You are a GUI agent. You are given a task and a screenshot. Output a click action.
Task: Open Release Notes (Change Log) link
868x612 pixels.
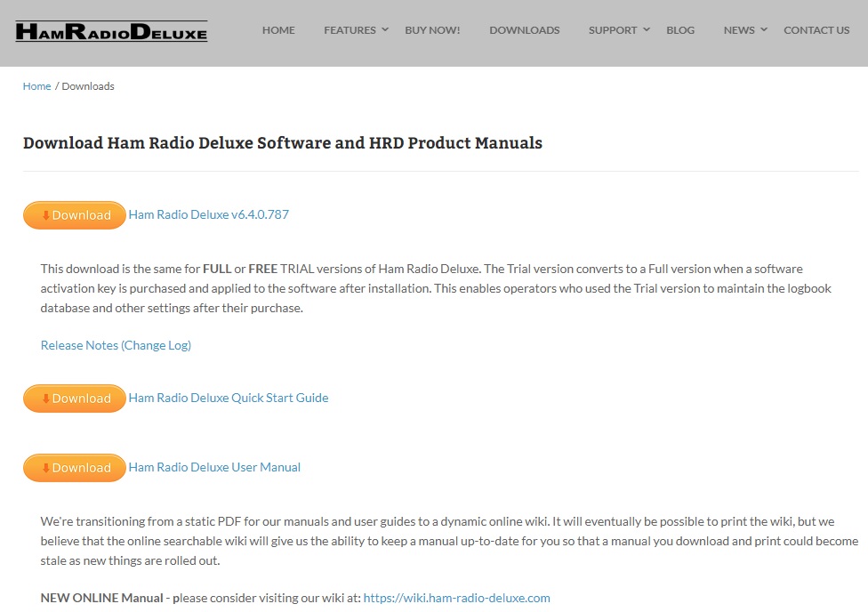[x=116, y=345]
